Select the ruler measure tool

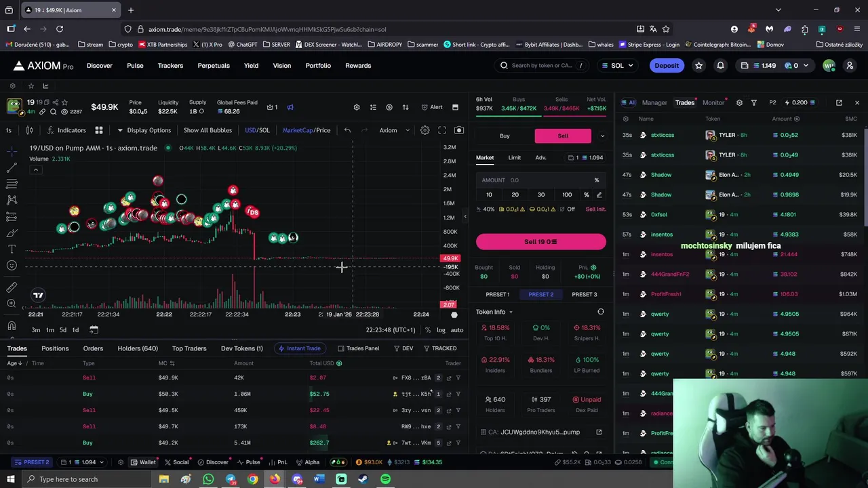coord(12,287)
